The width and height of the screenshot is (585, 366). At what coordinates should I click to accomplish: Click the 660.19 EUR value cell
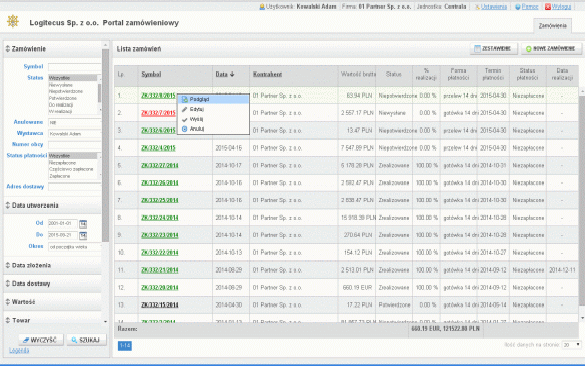pyautogui.click(x=357, y=288)
